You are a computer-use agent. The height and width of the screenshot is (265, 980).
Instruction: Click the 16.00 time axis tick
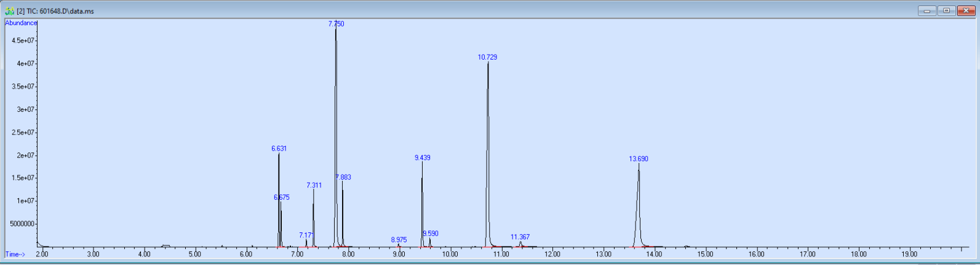click(756, 254)
